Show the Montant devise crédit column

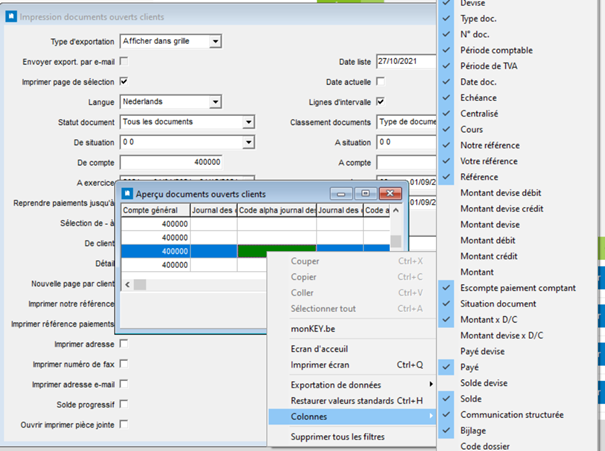(517, 208)
